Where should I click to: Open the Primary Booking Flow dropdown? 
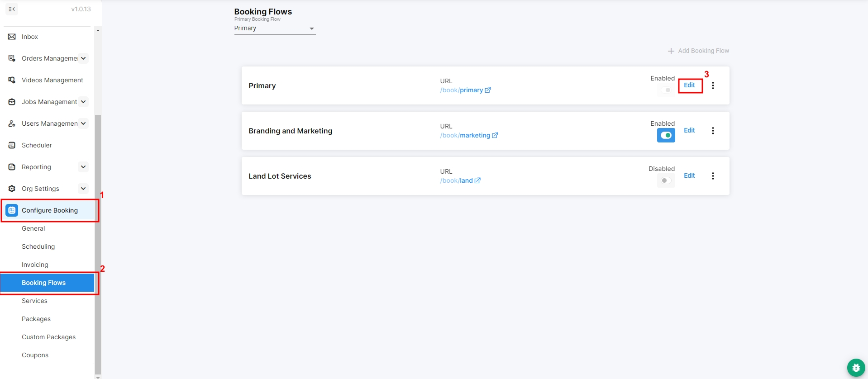pyautogui.click(x=275, y=28)
